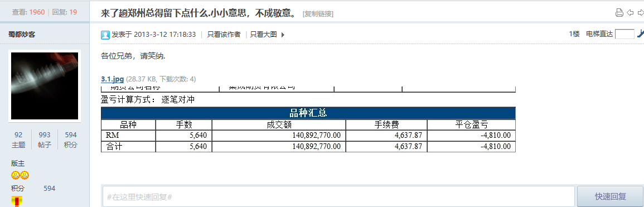The image size is (644, 207).
Task: Focus the 电梯直达 floor number box
Action: [624, 34]
